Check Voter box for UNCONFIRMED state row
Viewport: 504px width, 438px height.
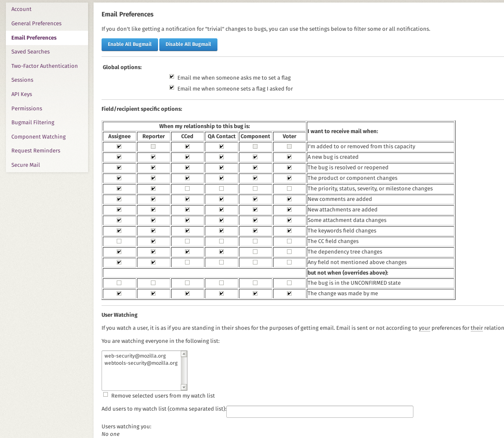tap(289, 283)
